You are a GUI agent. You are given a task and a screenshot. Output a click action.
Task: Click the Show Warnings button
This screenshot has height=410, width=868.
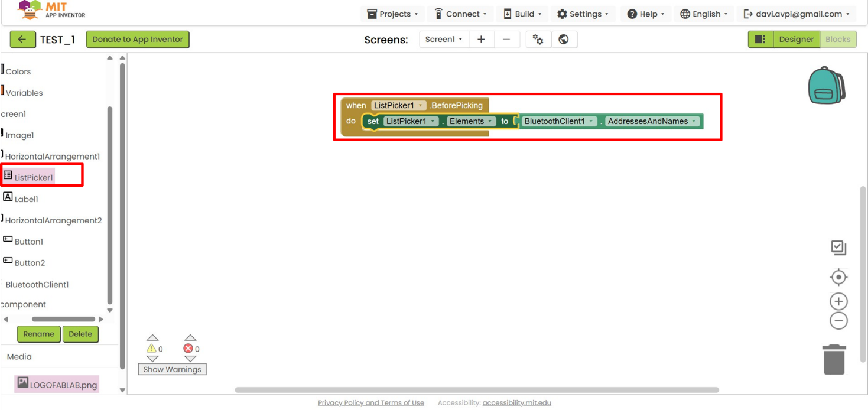tap(172, 369)
